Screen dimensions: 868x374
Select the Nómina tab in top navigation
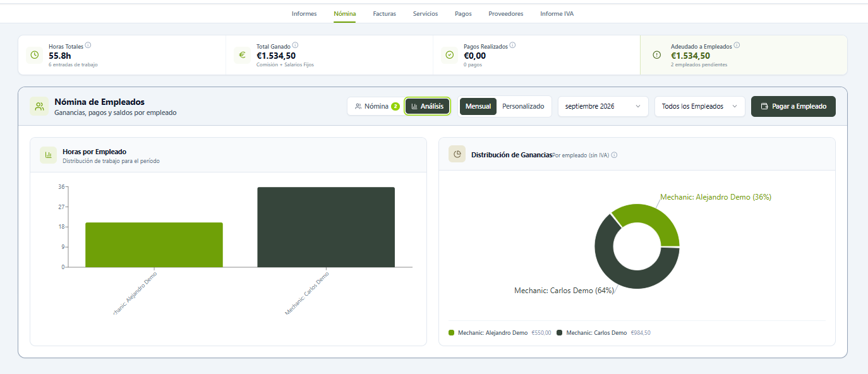[x=345, y=14]
